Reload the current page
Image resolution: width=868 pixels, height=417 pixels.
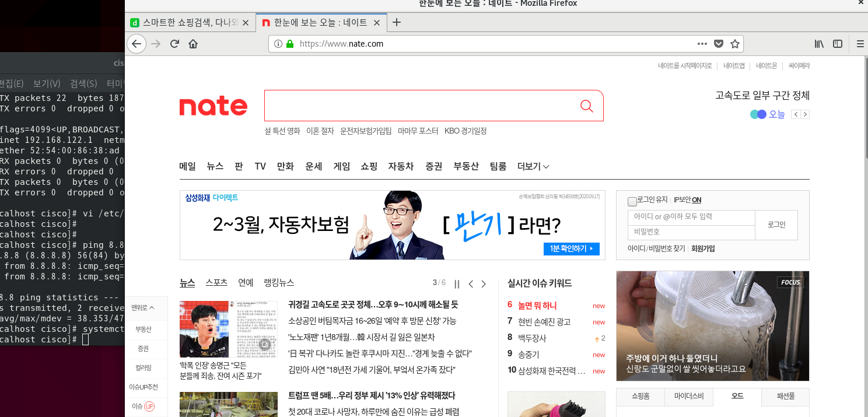(174, 44)
